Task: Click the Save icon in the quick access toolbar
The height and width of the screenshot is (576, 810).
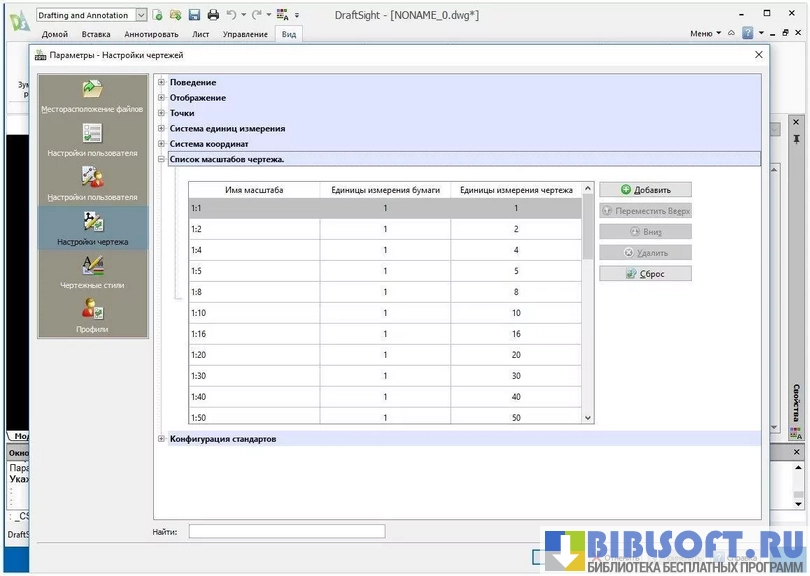Action: coord(194,15)
